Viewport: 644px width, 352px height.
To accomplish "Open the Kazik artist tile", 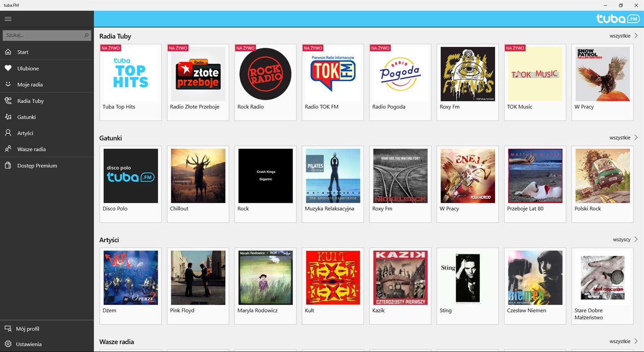I will [x=400, y=286].
